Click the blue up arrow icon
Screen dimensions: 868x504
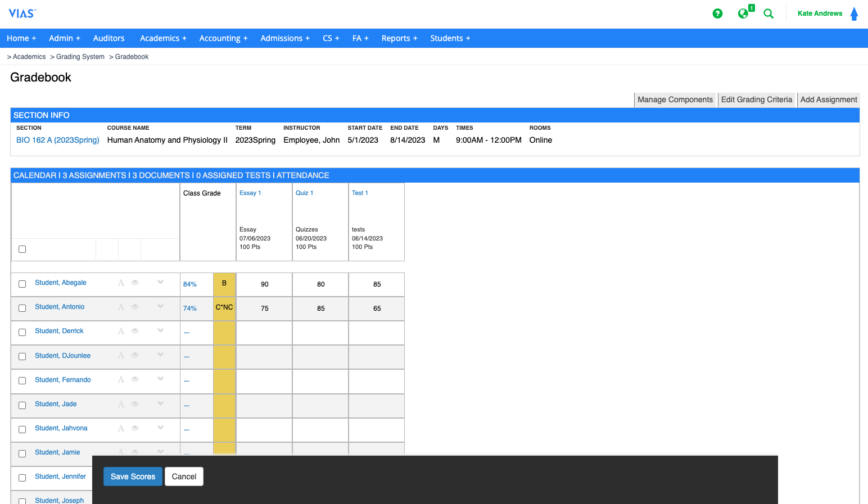tap(854, 13)
